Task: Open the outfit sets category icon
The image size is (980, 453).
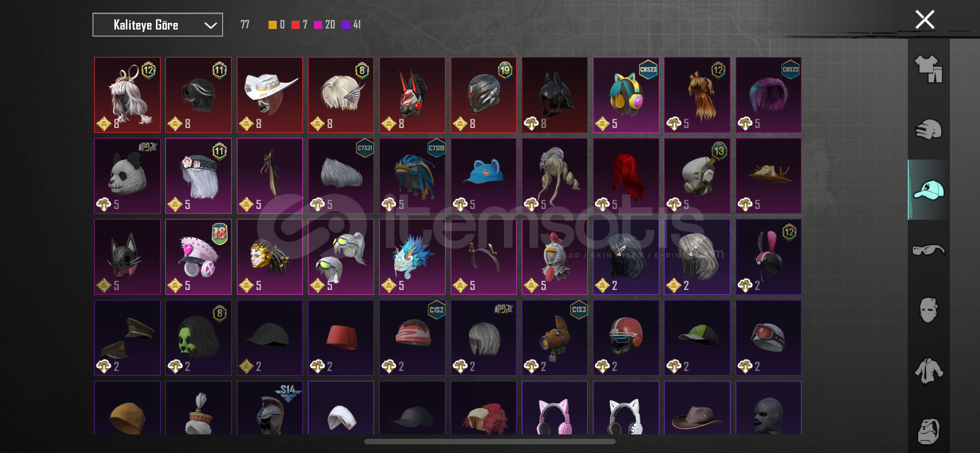Action: coord(929,69)
